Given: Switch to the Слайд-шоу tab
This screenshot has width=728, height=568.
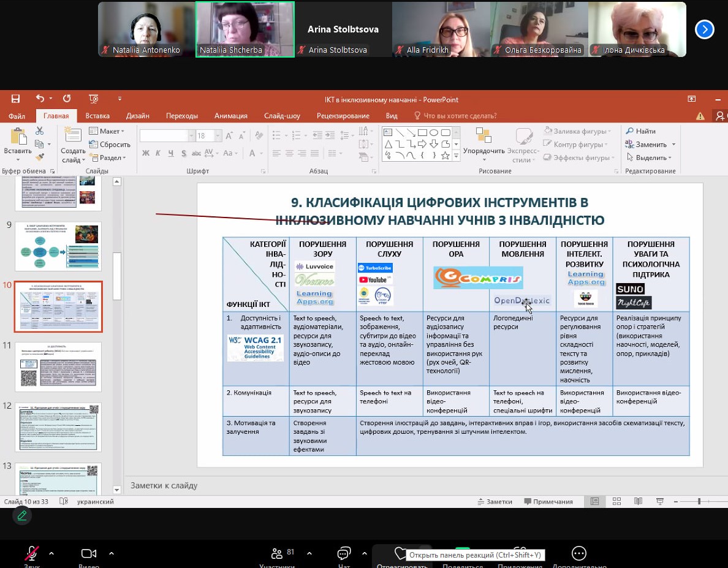Looking at the screenshot, I should [x=282, y=116].
